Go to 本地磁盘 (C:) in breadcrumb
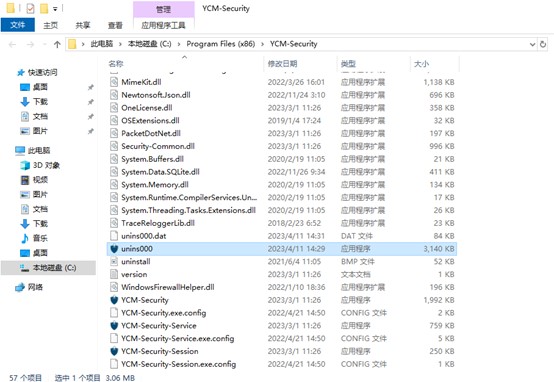554x382 pixels. [149, 44]
